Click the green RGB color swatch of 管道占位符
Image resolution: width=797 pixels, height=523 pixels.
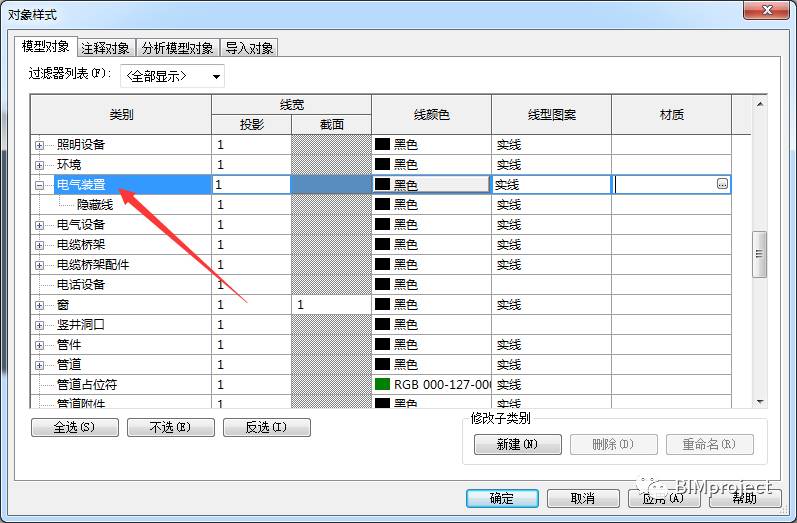click(382, 384)
